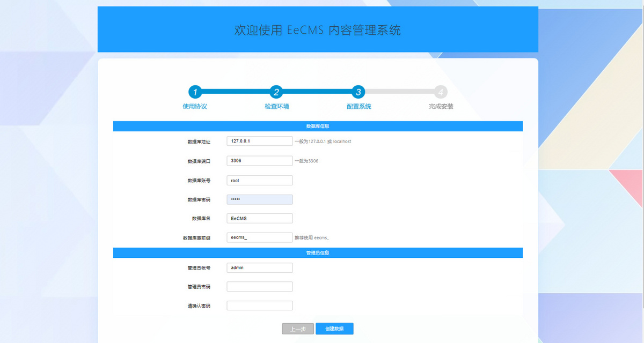This screenshot has width=644, height=343.
Task: Click the 数据库信息 section header
Action: 318,126
